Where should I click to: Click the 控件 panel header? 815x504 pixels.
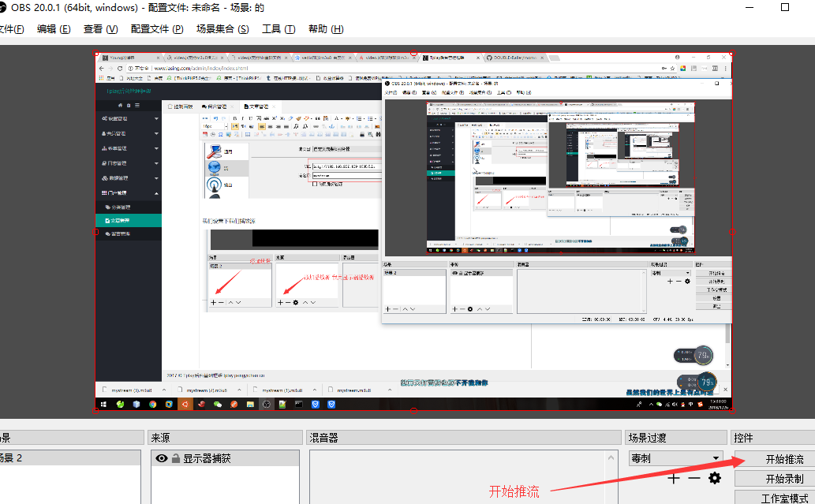[772, 438]
